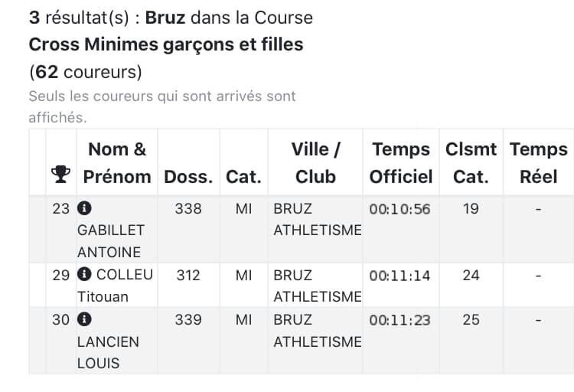Open info icon next to COLLEU Titouan
574x392 pixels.
pyautogui.click(x=84, y=275)
